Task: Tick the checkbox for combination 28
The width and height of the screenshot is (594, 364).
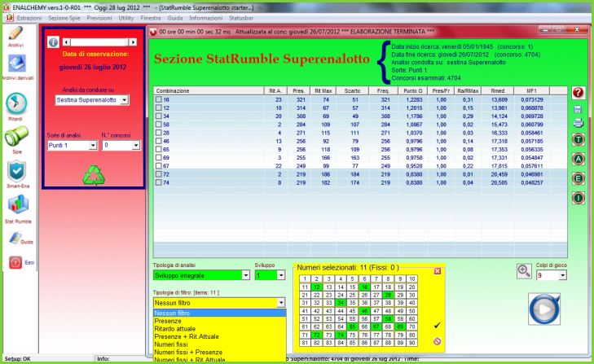Action: [159, 133]
